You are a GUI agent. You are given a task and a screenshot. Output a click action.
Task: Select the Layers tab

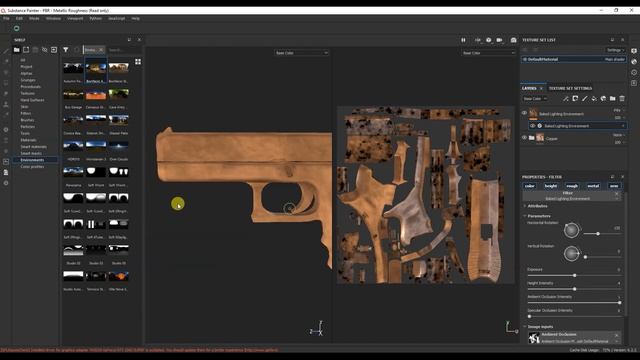(529, 88)
